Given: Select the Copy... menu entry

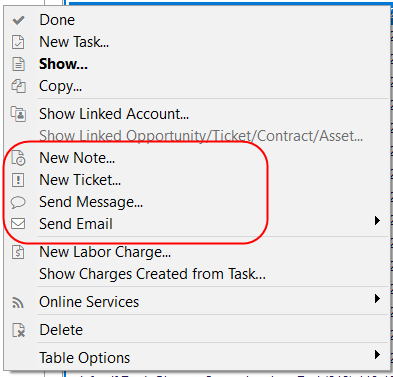Looking at the screenshot, I should [60, 86].
